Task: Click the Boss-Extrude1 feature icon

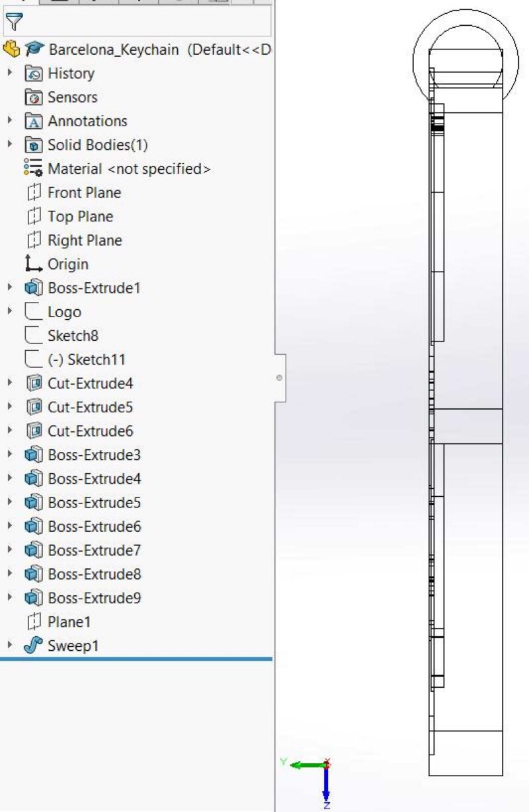Action: pyautogui.click(x=33, y=288)
